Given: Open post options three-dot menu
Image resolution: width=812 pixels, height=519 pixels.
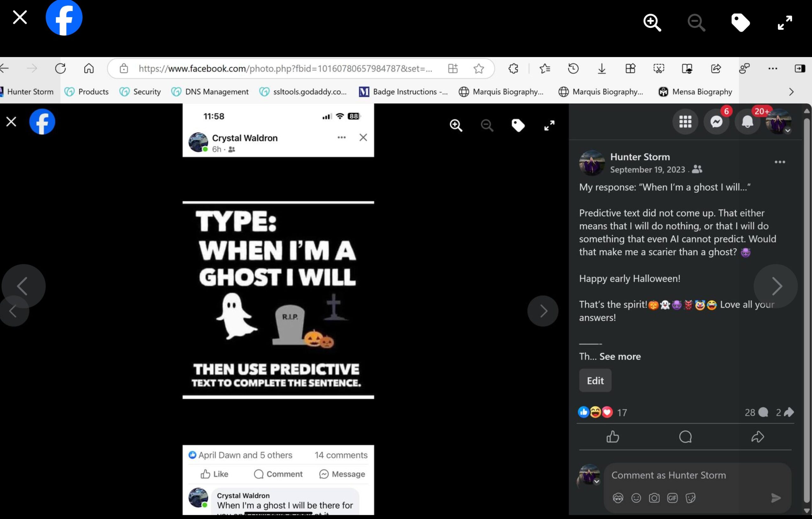Looking at the screenshot, I should tap(780, 162).
